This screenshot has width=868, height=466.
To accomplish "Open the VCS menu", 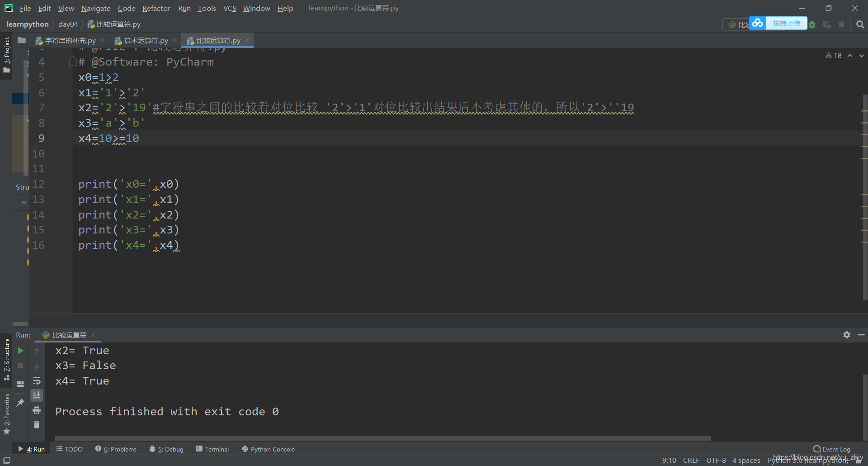I will (x=230, y=8).
